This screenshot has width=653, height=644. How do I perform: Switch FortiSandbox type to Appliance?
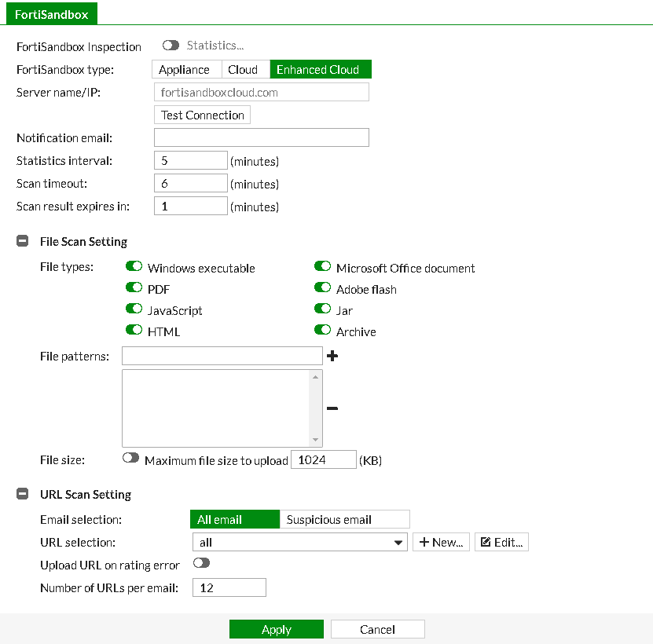pyautogui.click(x=186, y=69)
